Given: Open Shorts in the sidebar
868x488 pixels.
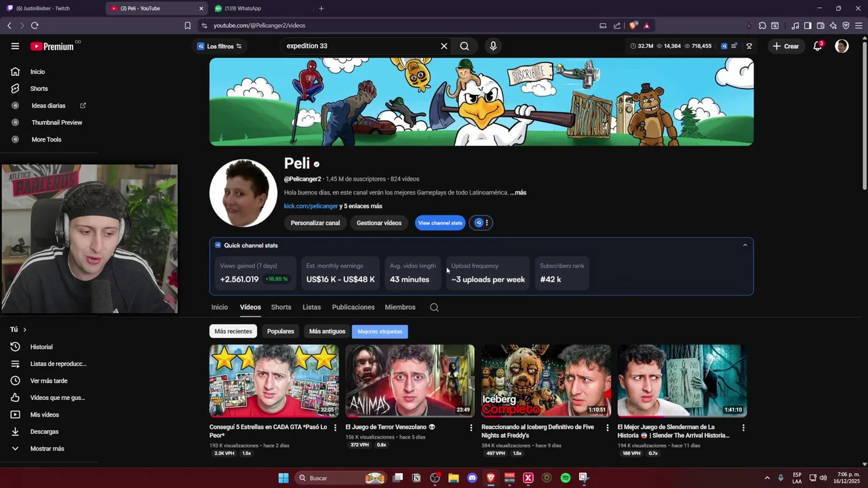Looking at the screenshot, I should click(x=39, y=89).
